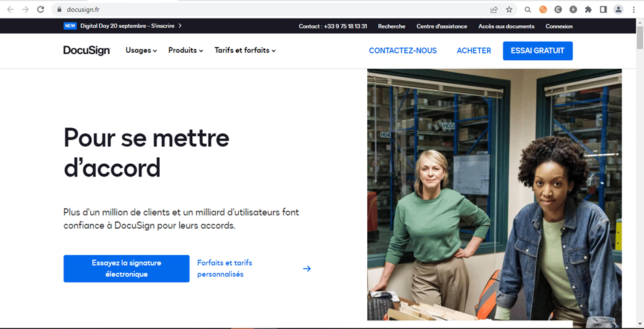Click the ESSAI GRATUIT button
644x329 pixels.
538,51
